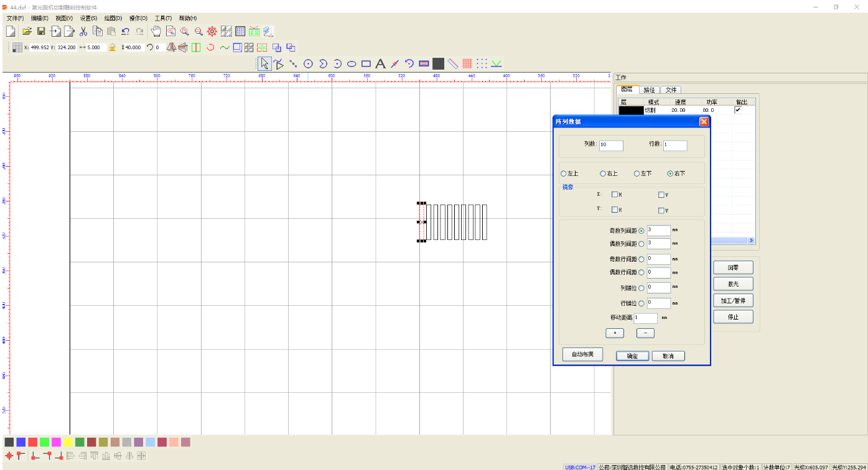Click the Open folder icon
Viewport: 868px width, 470px height.
(27, 31)
